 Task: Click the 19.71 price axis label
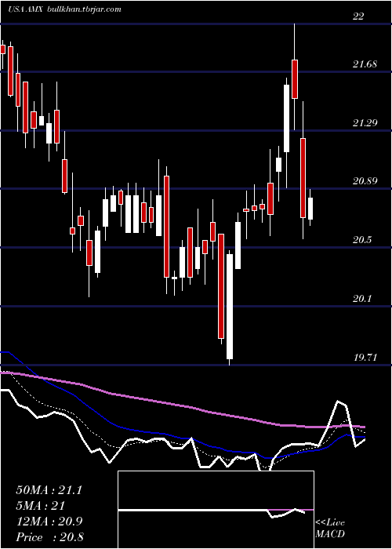point(365,358)
